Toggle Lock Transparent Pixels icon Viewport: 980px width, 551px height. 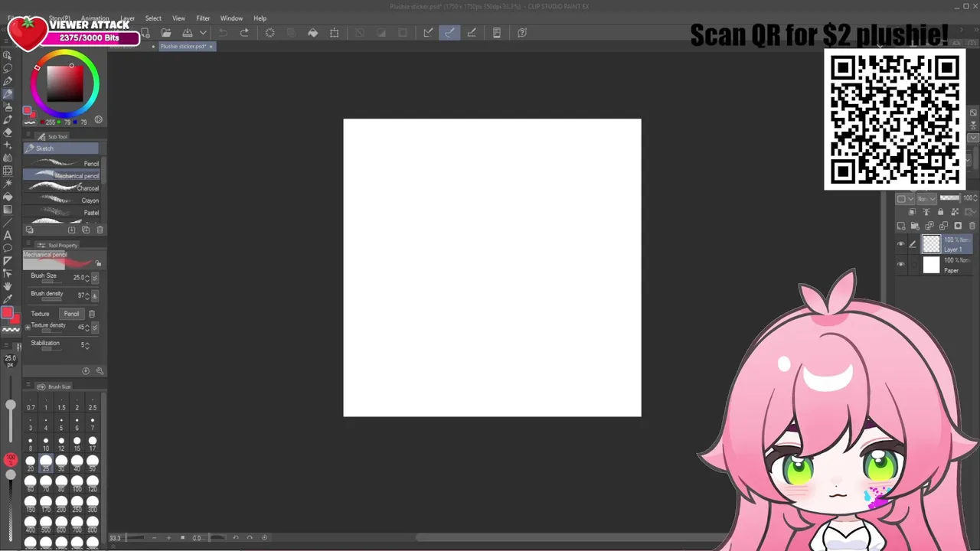pyautogui.click(x=955, y=212)
